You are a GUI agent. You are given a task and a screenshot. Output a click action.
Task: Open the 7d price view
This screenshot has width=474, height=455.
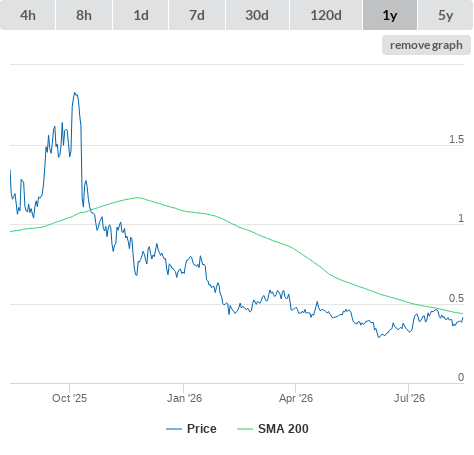[197, 15]
